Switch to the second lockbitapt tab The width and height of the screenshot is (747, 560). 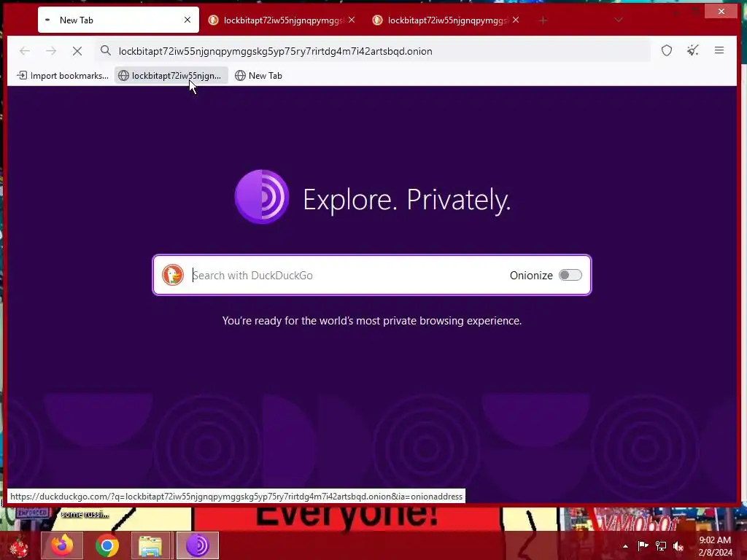[281, 20]
